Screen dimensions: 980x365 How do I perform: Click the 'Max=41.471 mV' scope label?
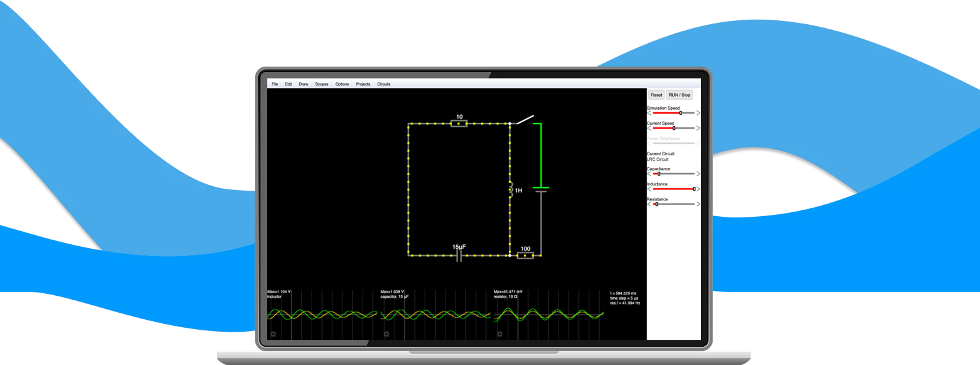508,292
